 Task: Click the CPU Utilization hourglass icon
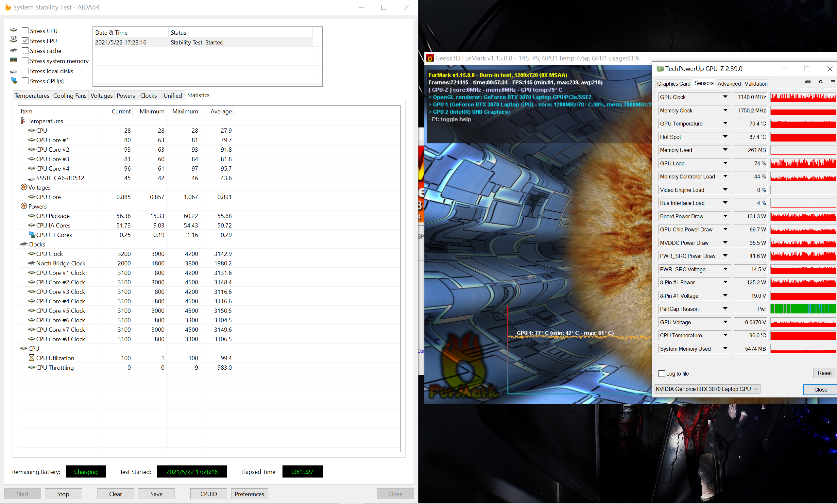32,358
